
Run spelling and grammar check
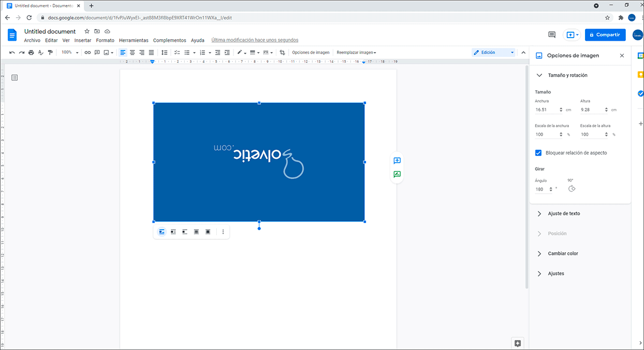tap(41, 53)
